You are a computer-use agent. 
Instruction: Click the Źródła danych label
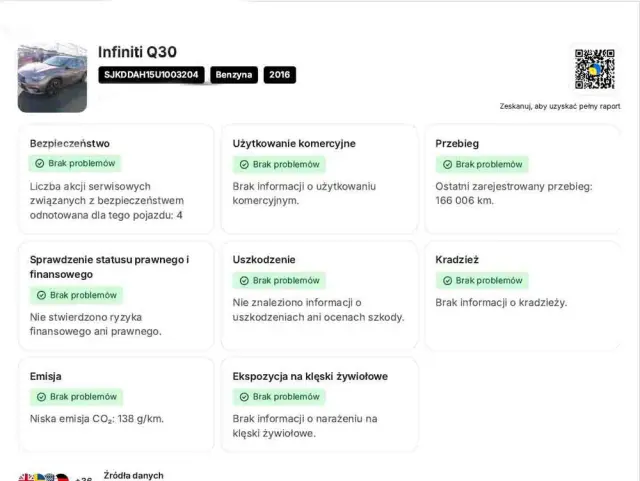click(x=133, y=475)
